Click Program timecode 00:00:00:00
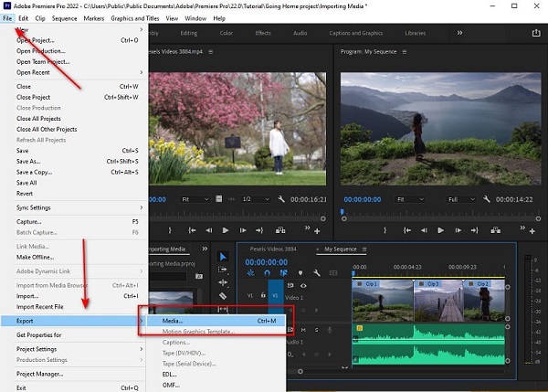548x392 pixels. point(363,199)
